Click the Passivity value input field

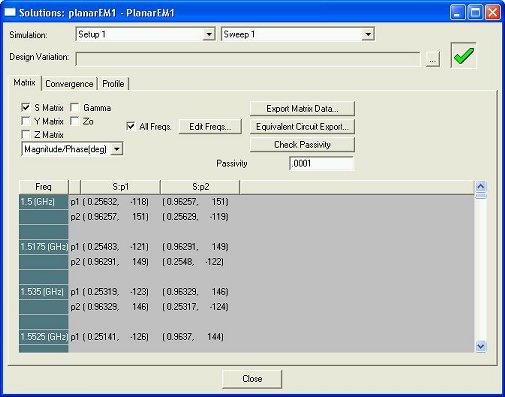coord(321,163)
